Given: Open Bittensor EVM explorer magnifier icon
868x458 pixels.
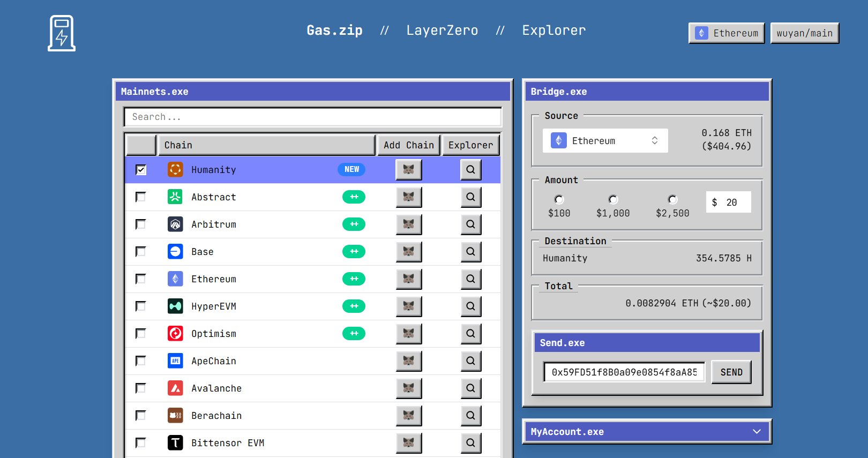Looking at the screenshot, I should pos(470,443).
